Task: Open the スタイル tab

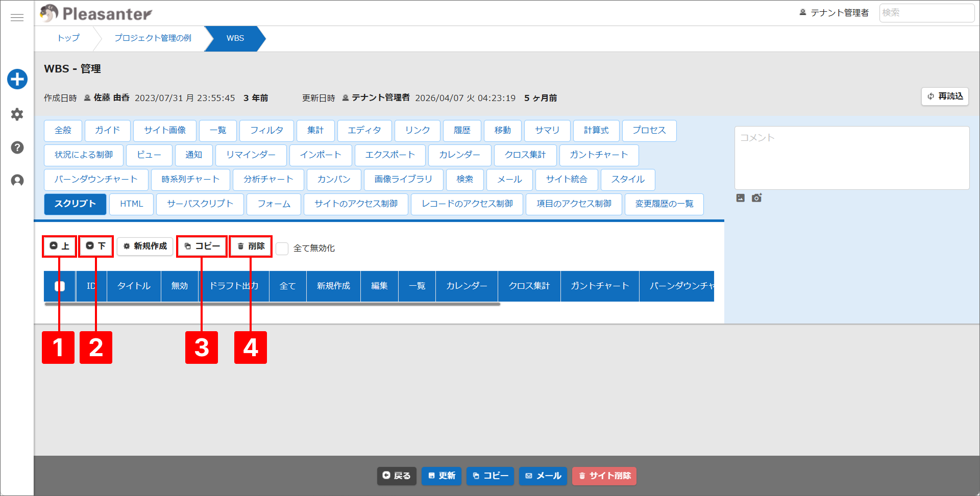Action: pos(628,180)
